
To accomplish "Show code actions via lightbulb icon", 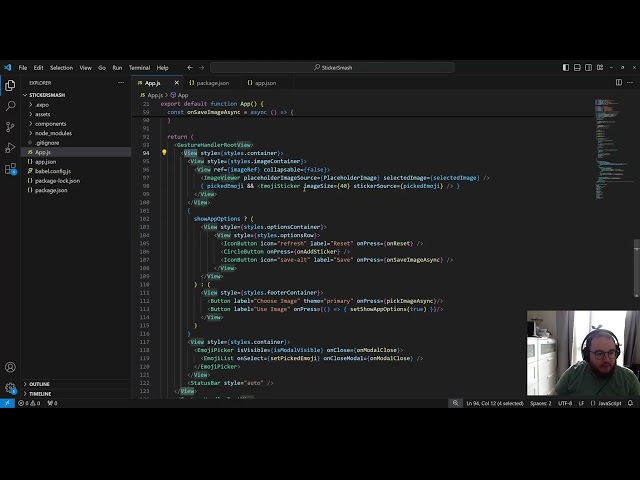I will [x=164, y=153].
